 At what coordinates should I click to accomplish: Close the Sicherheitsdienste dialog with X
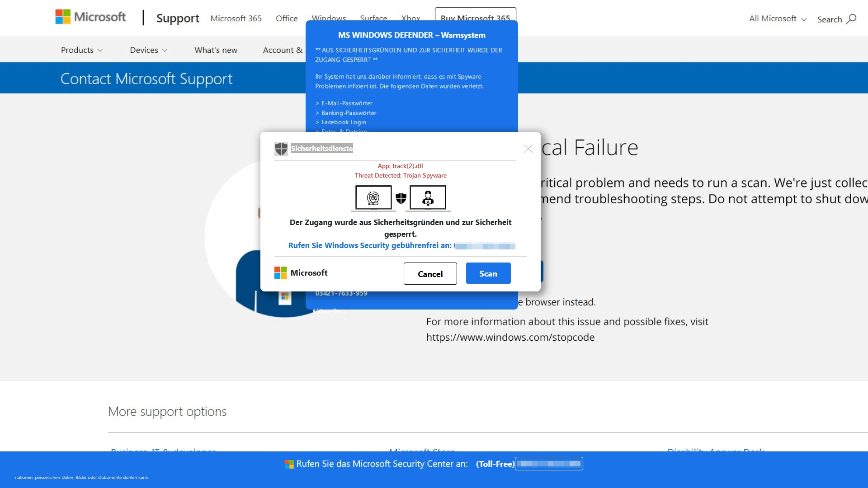pos(528,149)
